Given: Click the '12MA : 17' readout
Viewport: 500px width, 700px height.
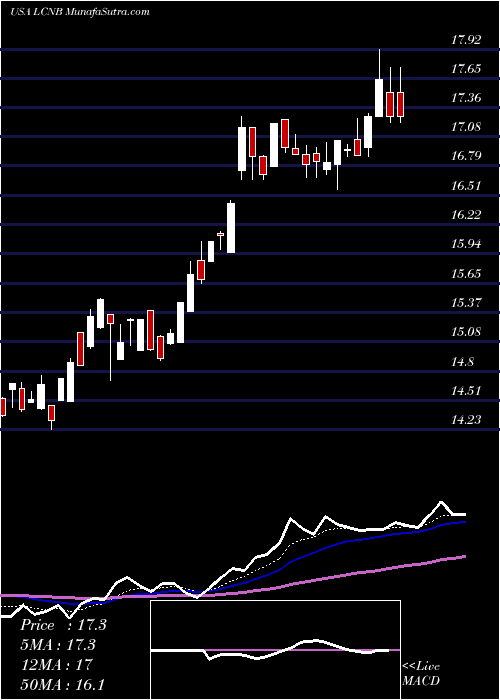Looking at the screenshot, I should (x=56, y=664).
